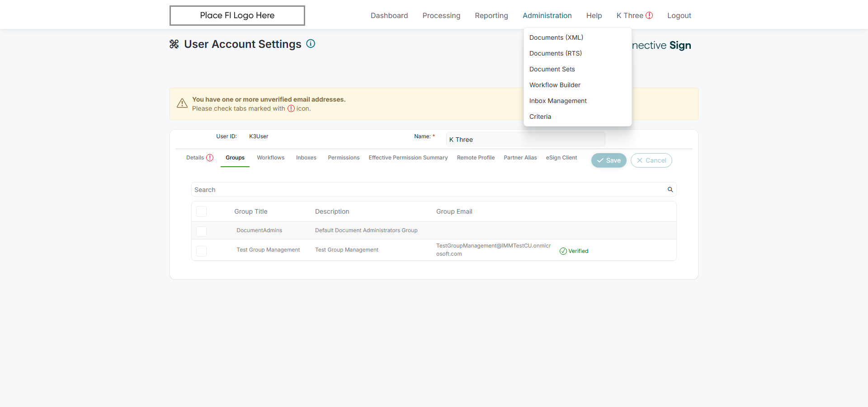Click the red alert icon in banner text
This screenshot has width=868, height=407.
click(291, 108)
